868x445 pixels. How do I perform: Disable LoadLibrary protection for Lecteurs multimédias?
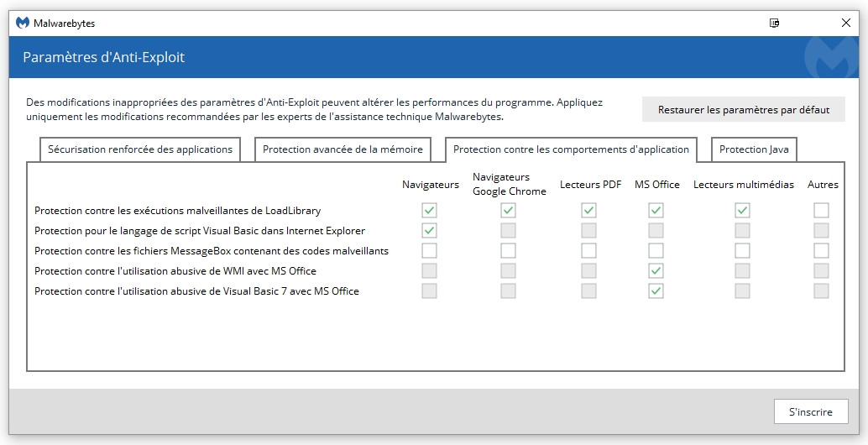742,211
